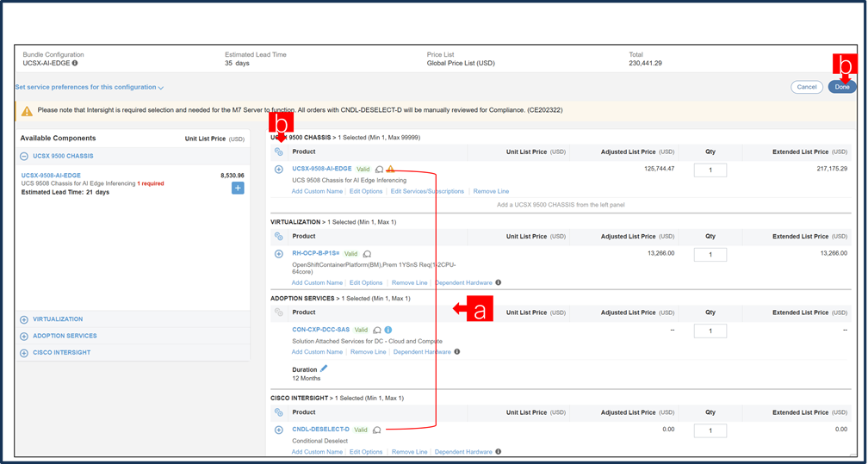This screenshot has height=464, width=868.
Task: Click Remove Line under CNDL-DESELECT-D
Action: [x=410, y=452]
